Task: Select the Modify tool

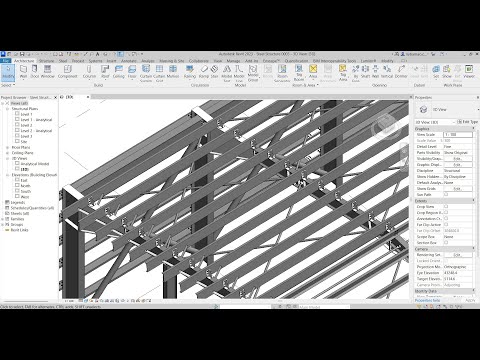Action: (8, 72)
